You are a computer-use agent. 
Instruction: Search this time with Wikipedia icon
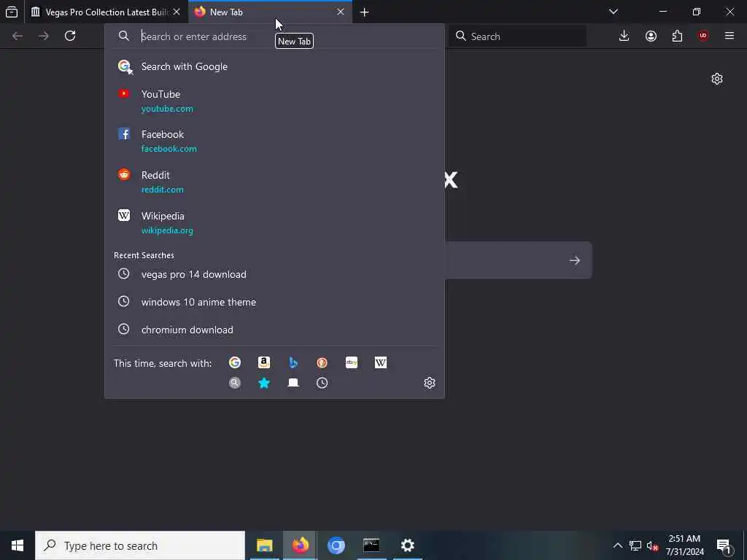coord(381,363)
